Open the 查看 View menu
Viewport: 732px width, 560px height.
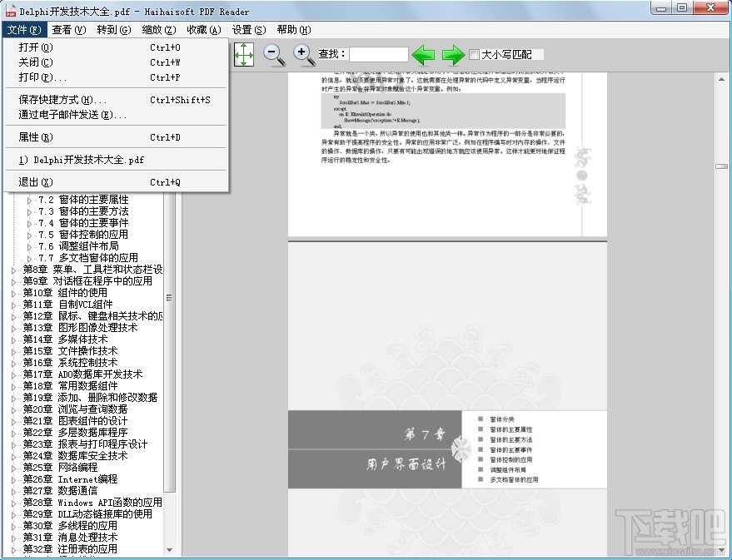(67, 29)
